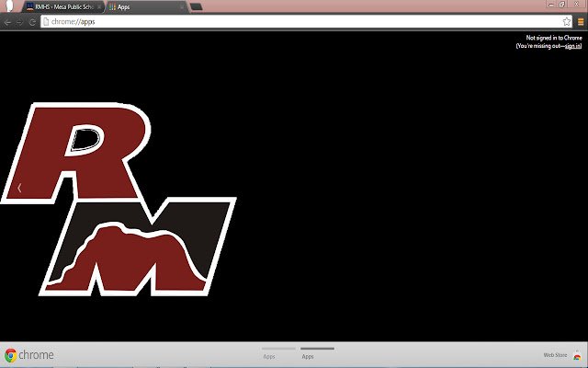Go back with the browser back arrow
Image resolution: width=588 pixels, height=368 pixels.
7,22
